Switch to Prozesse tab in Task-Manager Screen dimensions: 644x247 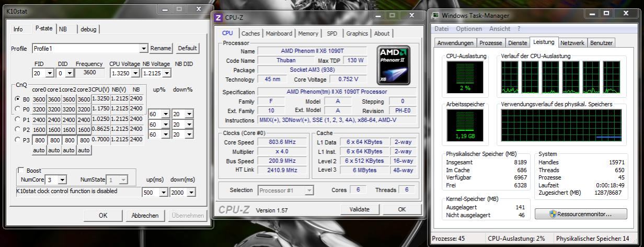(x=490, y=43)
